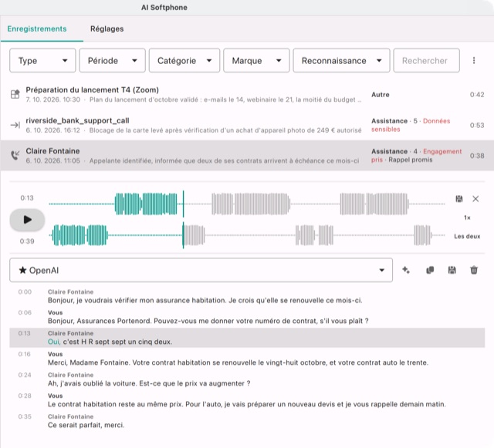Image resolution: width=494 pixels, height=448 pixels.
Task: Click the upper waveform track to seek
Action: (247, 204)
